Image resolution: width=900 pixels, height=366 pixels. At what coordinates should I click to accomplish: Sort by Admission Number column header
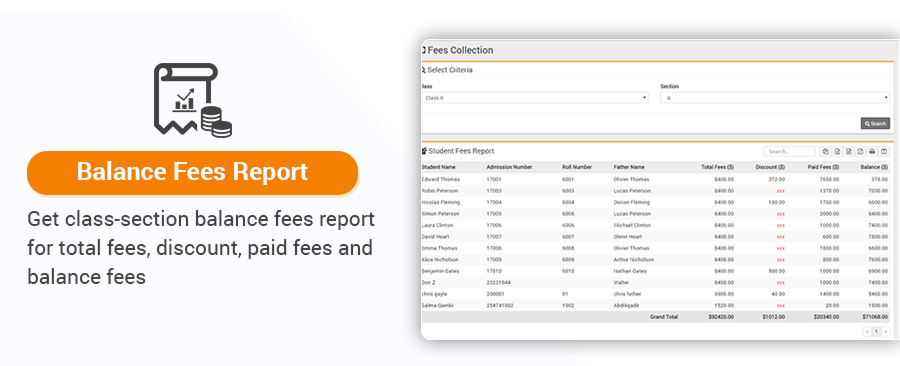(x=509, y=167)
